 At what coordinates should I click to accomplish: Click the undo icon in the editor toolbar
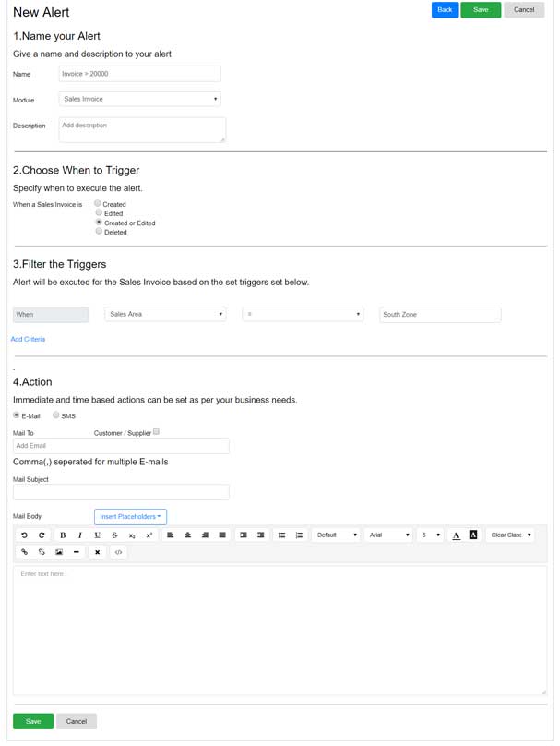point(25,535)
